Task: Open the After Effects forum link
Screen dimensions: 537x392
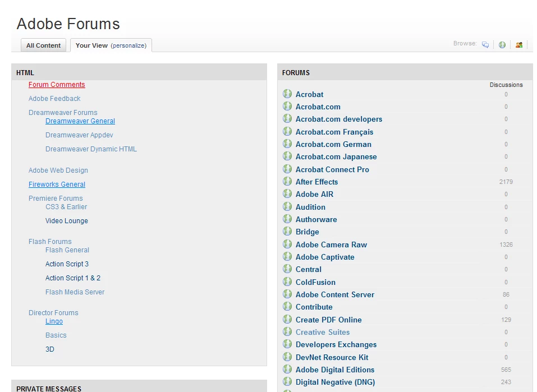Action: point(317,182)
